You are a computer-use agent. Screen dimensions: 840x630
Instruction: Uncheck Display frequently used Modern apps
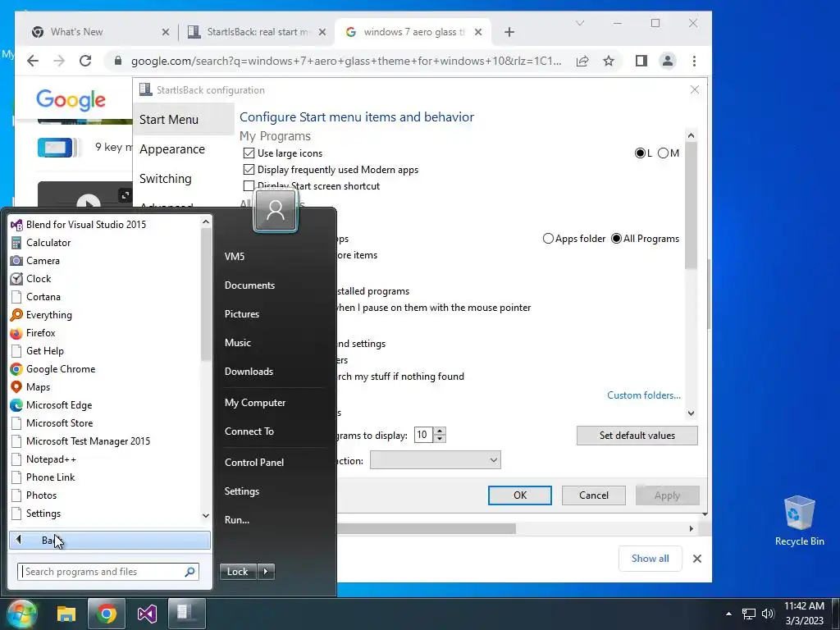249,170
